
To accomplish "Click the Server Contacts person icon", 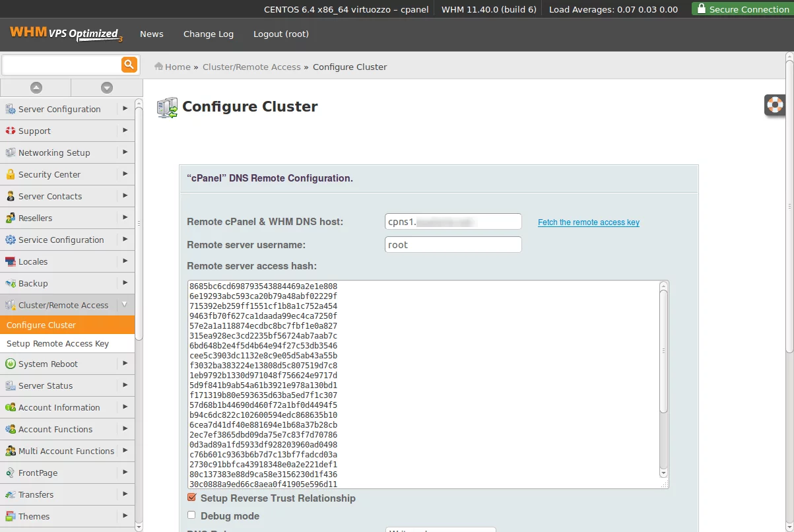I will pyautogui.click(x=10, y=196).
